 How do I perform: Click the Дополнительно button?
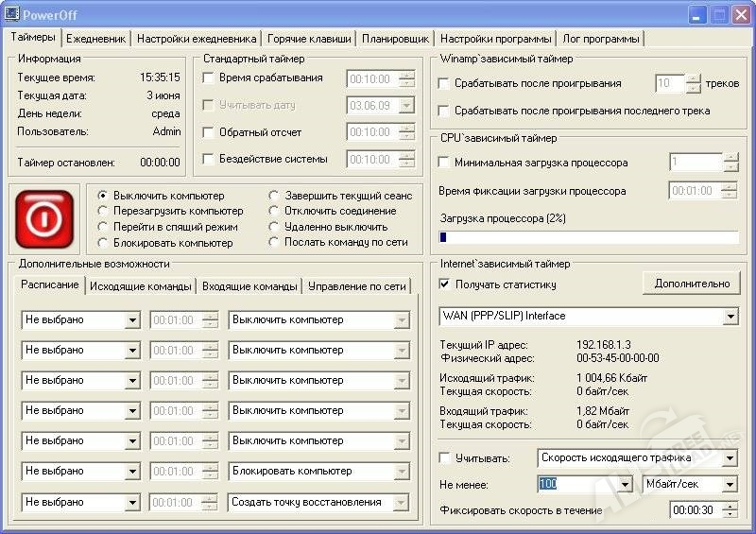[x=691, y=284]
